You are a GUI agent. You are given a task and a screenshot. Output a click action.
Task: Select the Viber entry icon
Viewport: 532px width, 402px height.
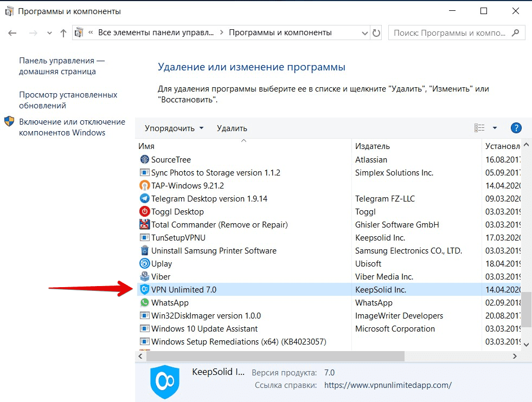click(x=144, y=276)
